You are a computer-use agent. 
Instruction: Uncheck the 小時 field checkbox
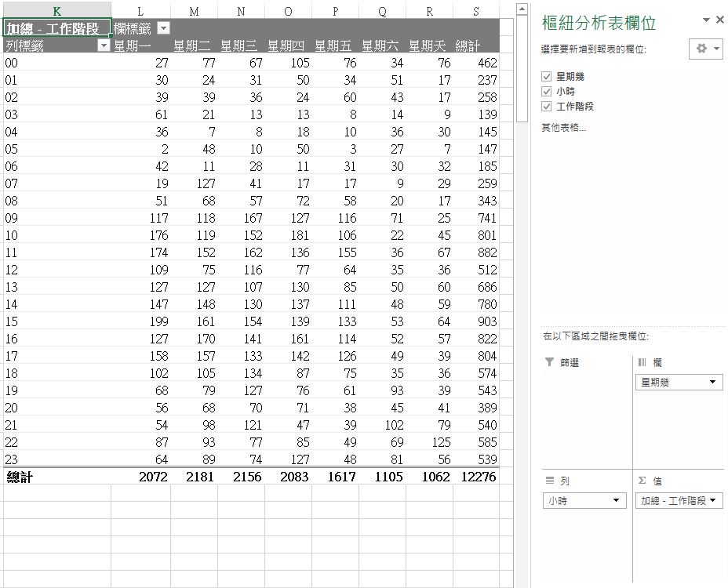(x=547, y=92)
